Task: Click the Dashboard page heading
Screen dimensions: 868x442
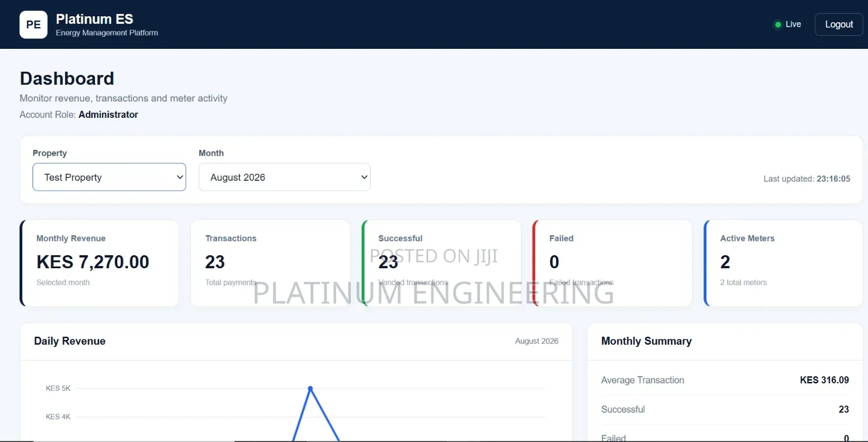Action: tap(67, 78)
